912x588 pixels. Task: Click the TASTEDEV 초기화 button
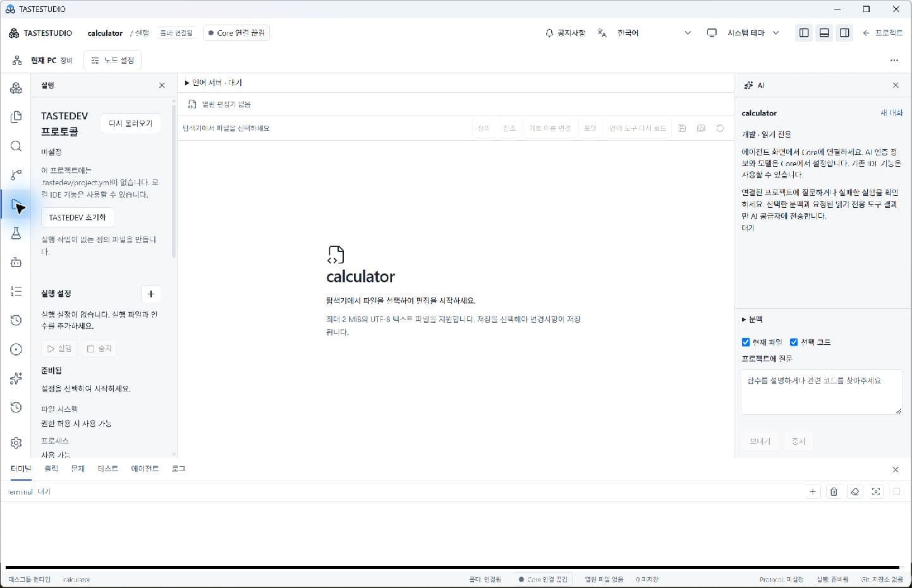[x=78, y=217]
